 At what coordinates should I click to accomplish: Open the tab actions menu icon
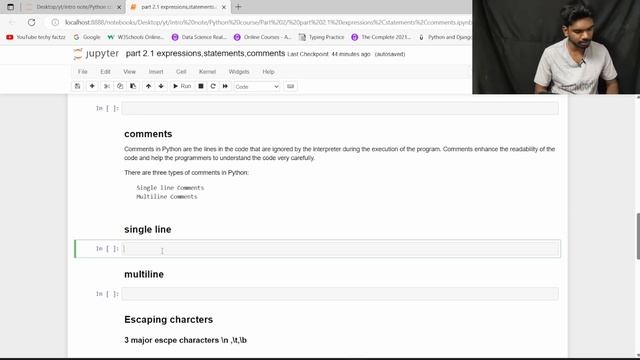click(10, 7)
